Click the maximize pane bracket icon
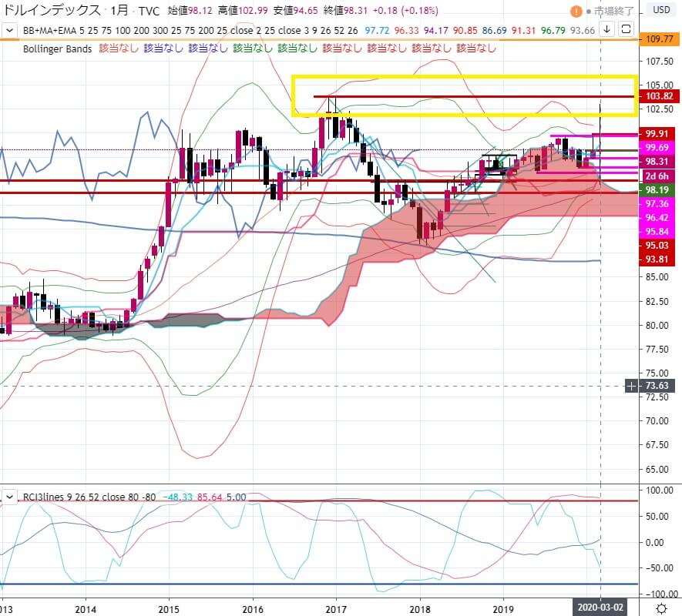The image size is (682, 616). [x=626, y=29]
